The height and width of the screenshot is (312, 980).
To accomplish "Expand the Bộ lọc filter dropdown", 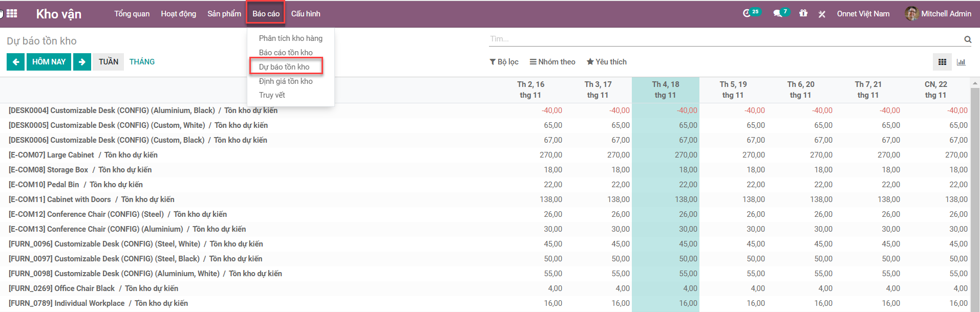I will (504, 62).
